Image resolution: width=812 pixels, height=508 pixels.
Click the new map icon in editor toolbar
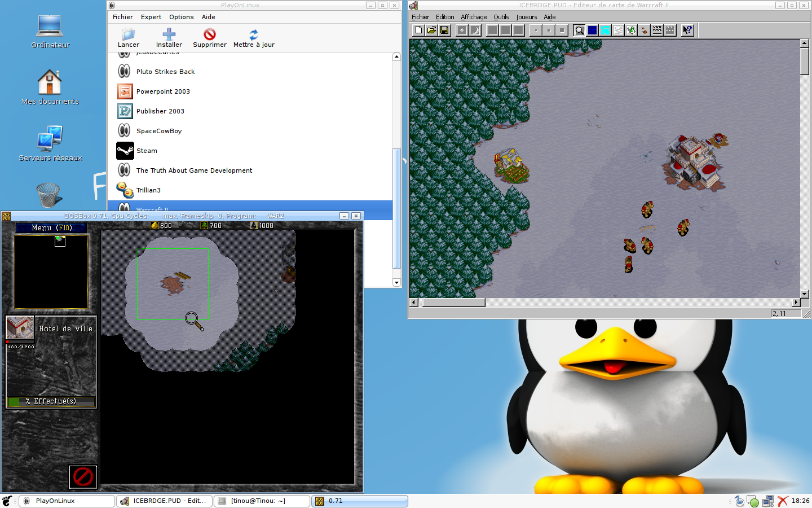(418, 30)
